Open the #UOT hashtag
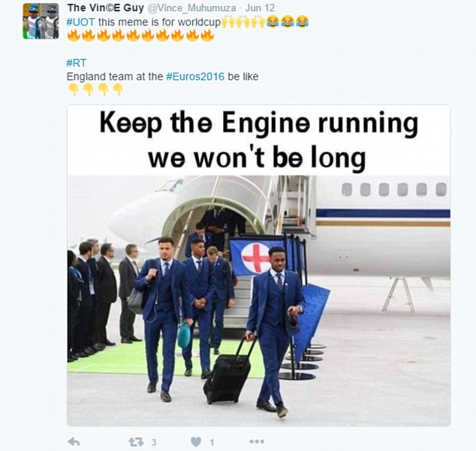476x451 pixels. [x=80, y=23]
